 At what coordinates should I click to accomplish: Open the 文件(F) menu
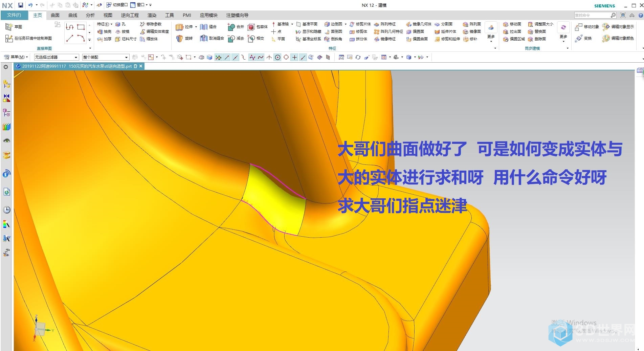[14, 15]
